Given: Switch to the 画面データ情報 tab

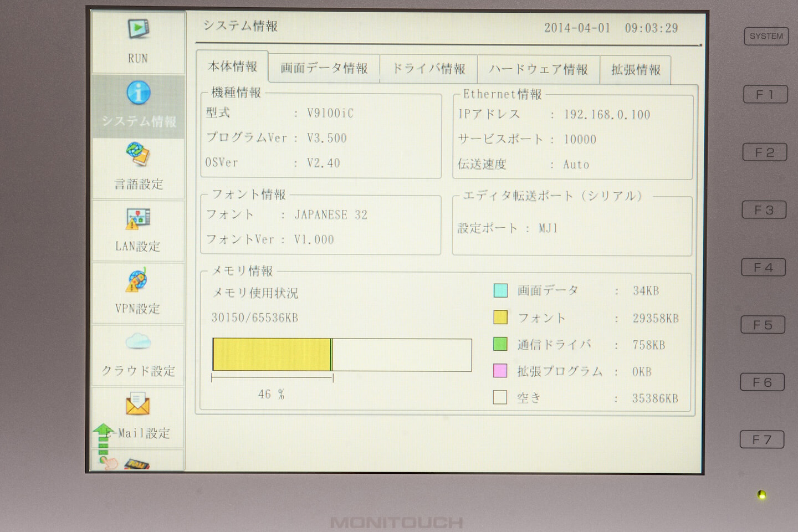Looking at the screenshot, I should (x=324, y=69).
